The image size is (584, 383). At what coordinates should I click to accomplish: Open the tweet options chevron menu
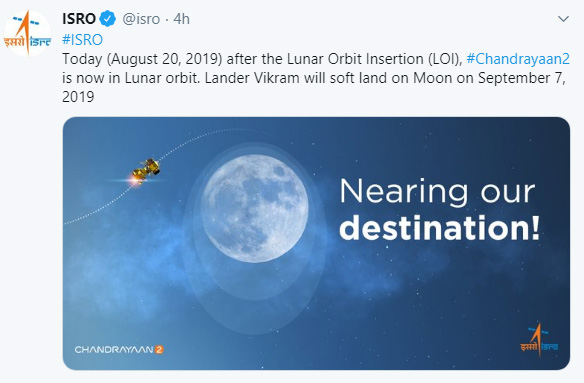pyautogui.click(x=563, y=19)
